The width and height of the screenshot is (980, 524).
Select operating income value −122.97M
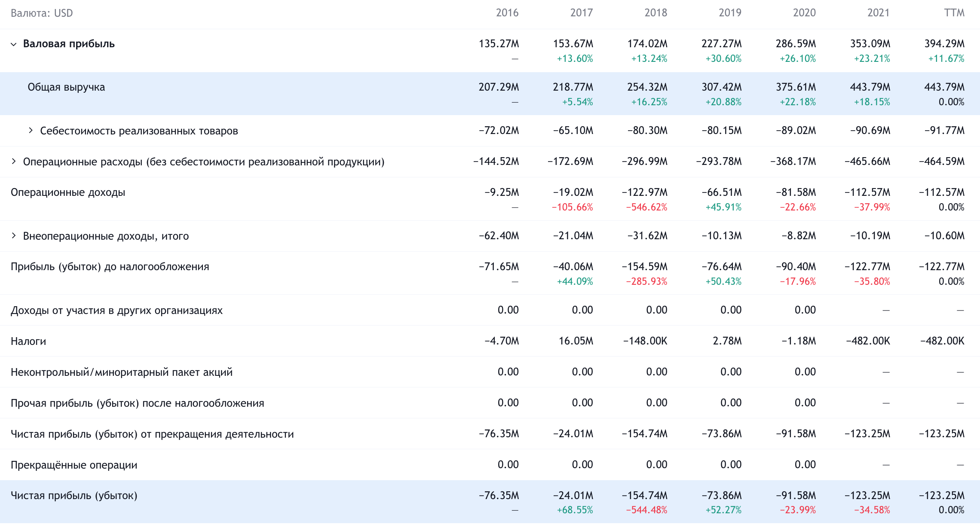(x=645, y=192)
